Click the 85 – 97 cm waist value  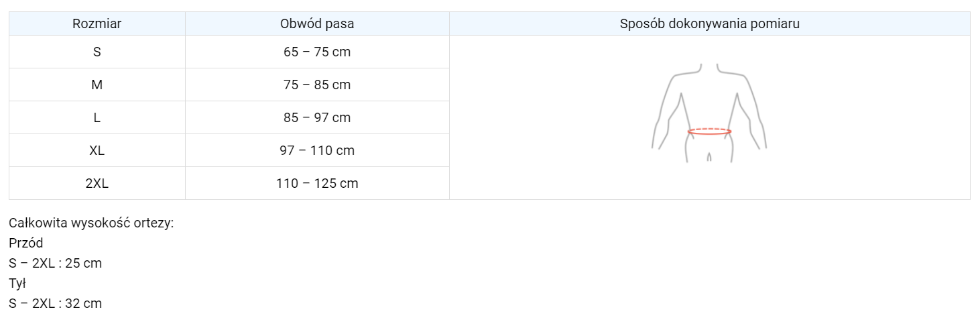(317, 117)
